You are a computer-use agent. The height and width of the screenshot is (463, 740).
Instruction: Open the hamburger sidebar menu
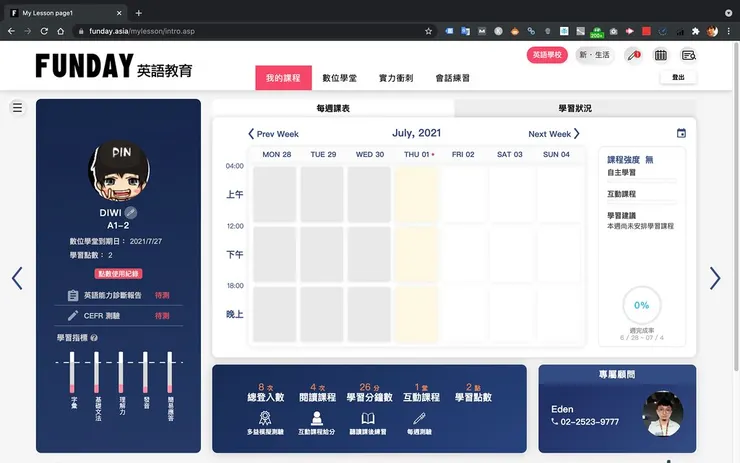pos(17,108)
